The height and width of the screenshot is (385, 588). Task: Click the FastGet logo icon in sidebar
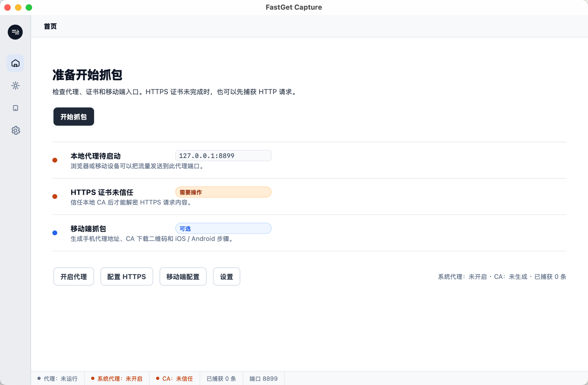(15, 32)
